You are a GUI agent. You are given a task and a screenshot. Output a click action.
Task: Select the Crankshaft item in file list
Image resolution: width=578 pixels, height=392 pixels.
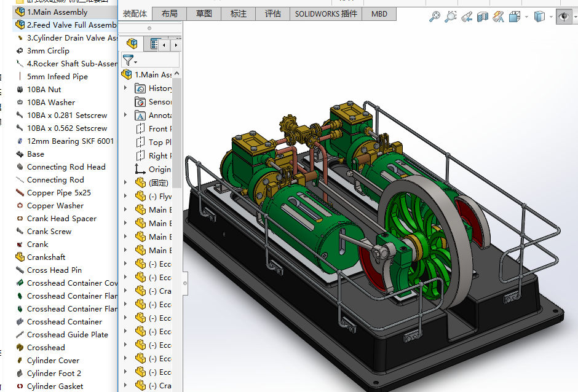click(46, 257)
